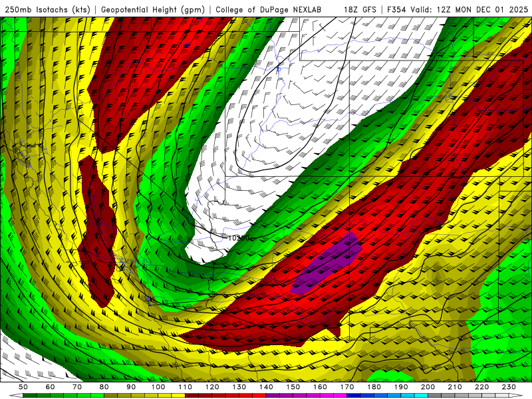Viewport: 532px width, 399px height.
Task: Click the '120' legend value
Action: click(212, 387)
